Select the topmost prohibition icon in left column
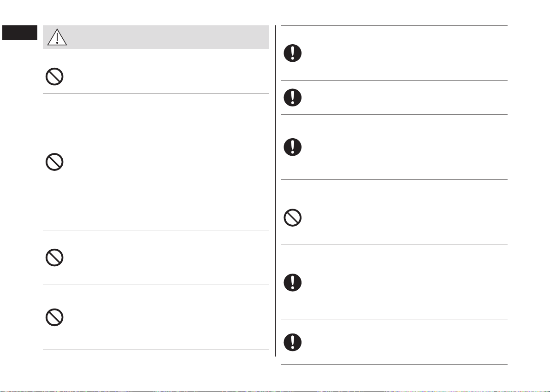 click(x=54, y=76)
